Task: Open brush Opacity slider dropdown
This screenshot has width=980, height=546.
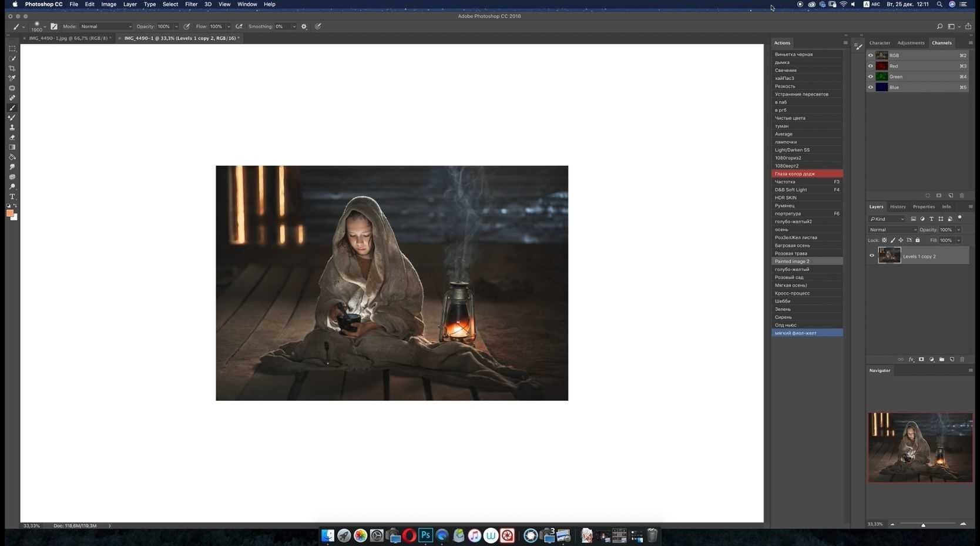Action: tap(176, 26)
